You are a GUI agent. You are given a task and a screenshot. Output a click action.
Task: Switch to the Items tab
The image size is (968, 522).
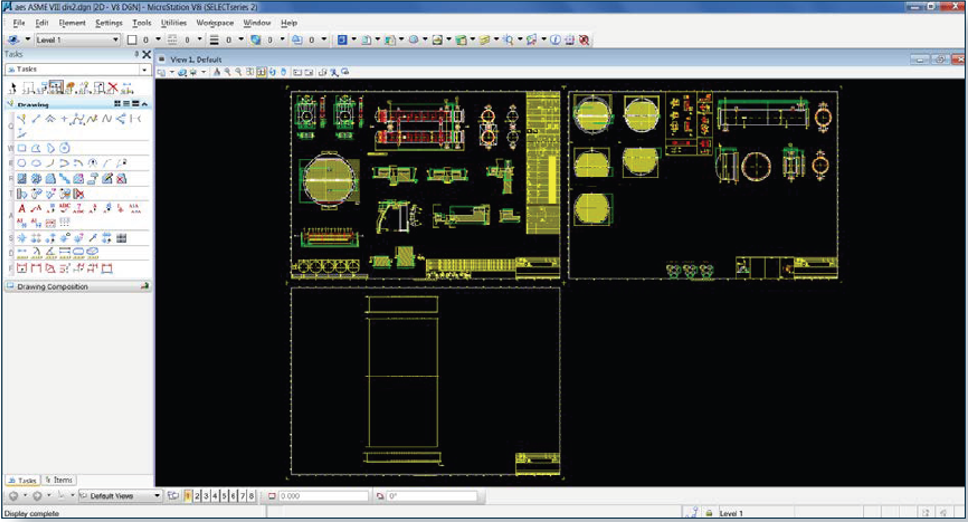coord(59,480)
